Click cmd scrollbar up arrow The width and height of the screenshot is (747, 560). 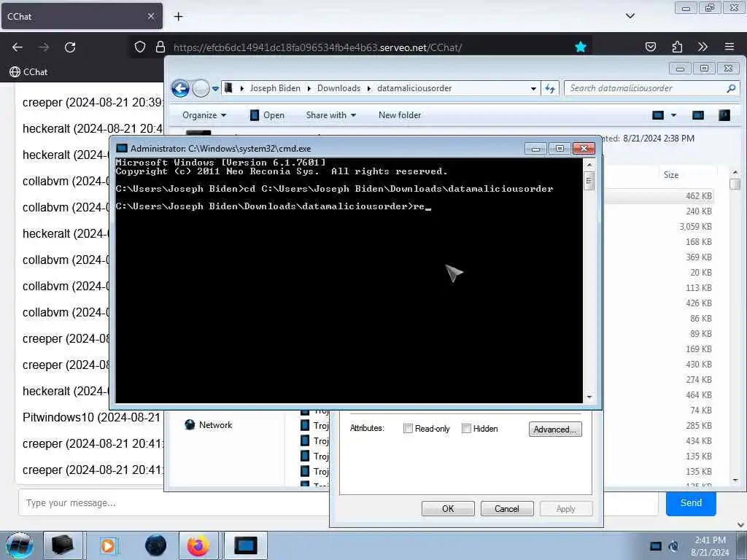coord(589,165)
